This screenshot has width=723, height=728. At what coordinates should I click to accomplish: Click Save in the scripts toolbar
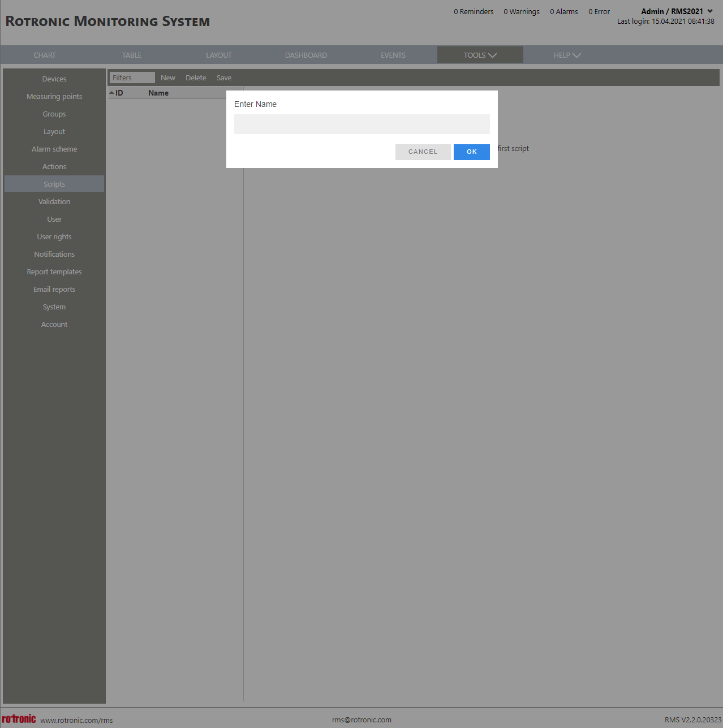[x=224, y=77]
